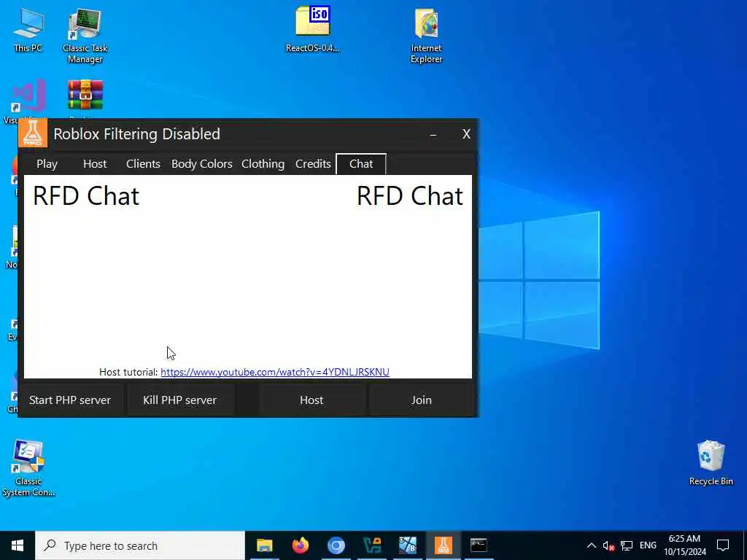Minimize the Roblox Filtering Disabled window
The width and height of the screenshot is (747, 560).
tap(433, 134)
